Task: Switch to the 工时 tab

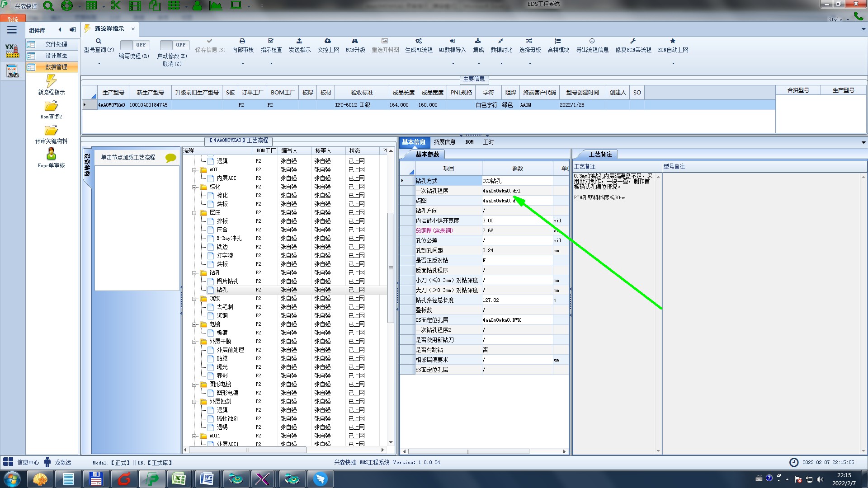Action: click(488, 142)
